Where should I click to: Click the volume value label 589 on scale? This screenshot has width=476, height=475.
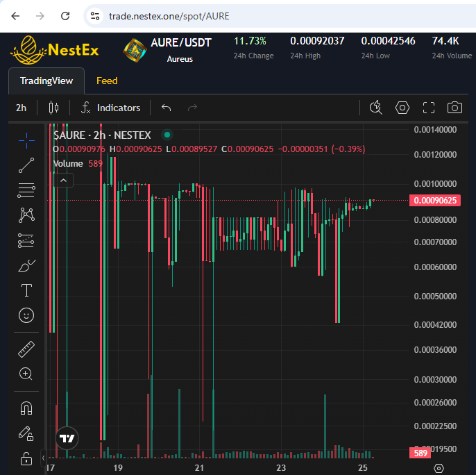(420, 453)
